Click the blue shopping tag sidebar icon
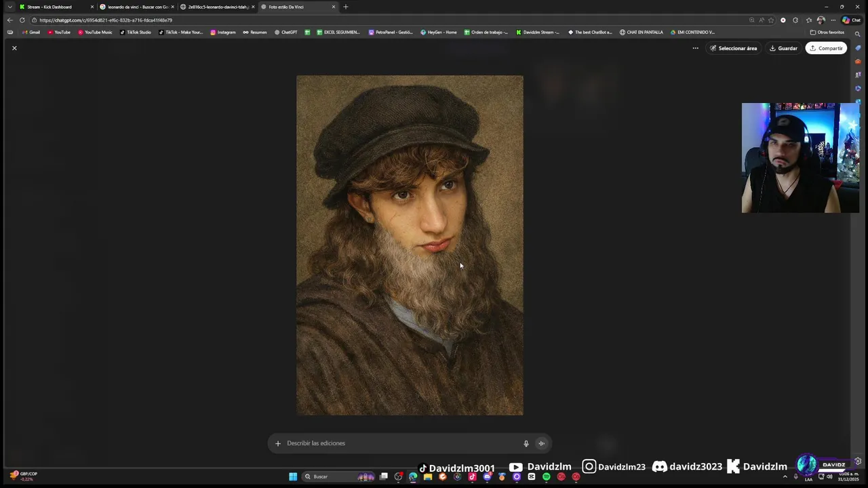 tap(858, 48)
